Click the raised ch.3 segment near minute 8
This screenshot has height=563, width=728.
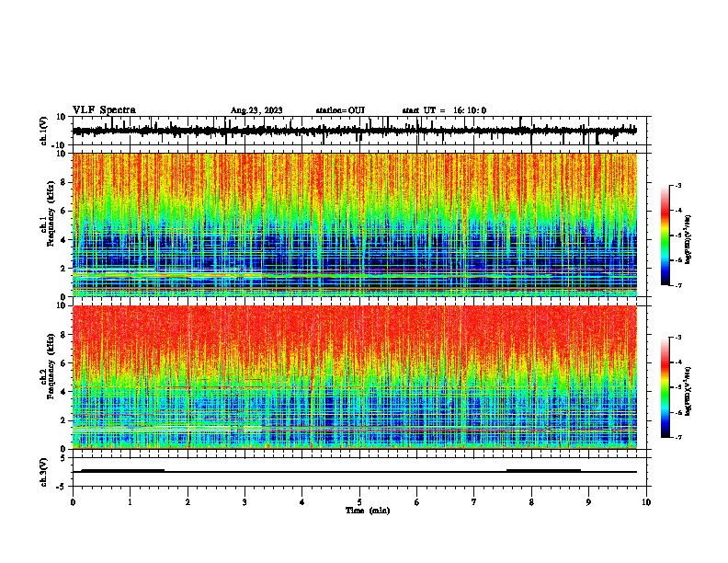[543, 470]
